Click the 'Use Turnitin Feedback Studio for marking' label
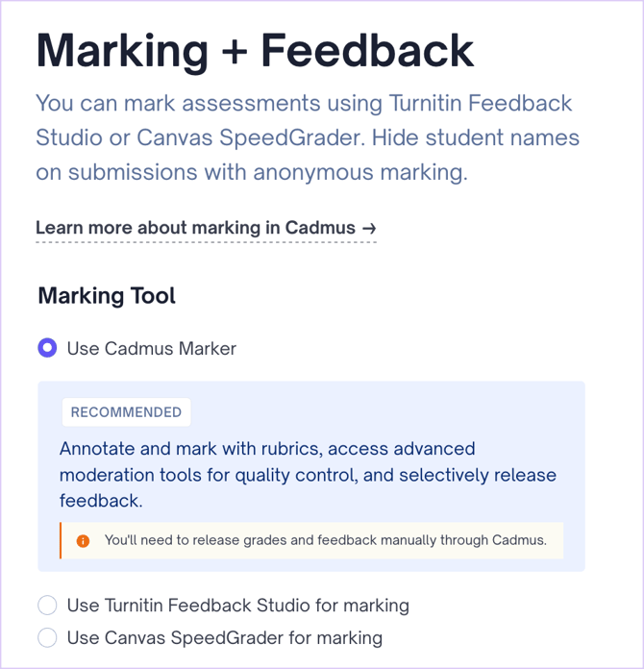 237,606
